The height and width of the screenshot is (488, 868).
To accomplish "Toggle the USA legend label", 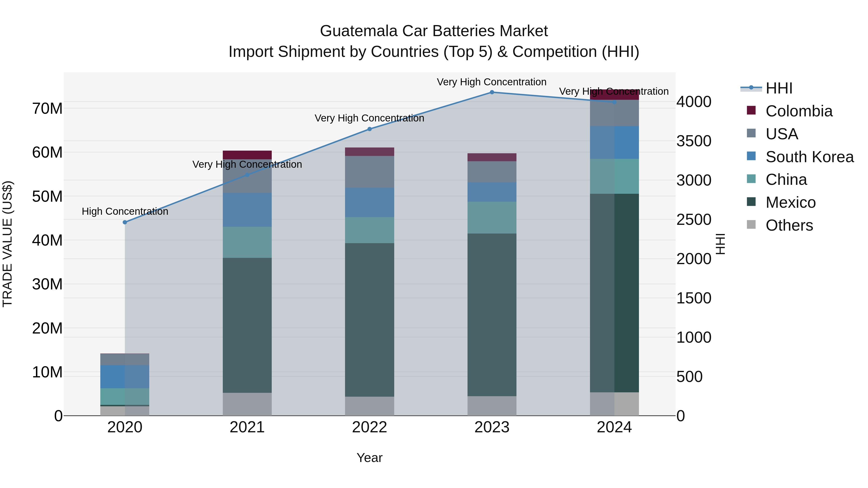I will [782, 134].
